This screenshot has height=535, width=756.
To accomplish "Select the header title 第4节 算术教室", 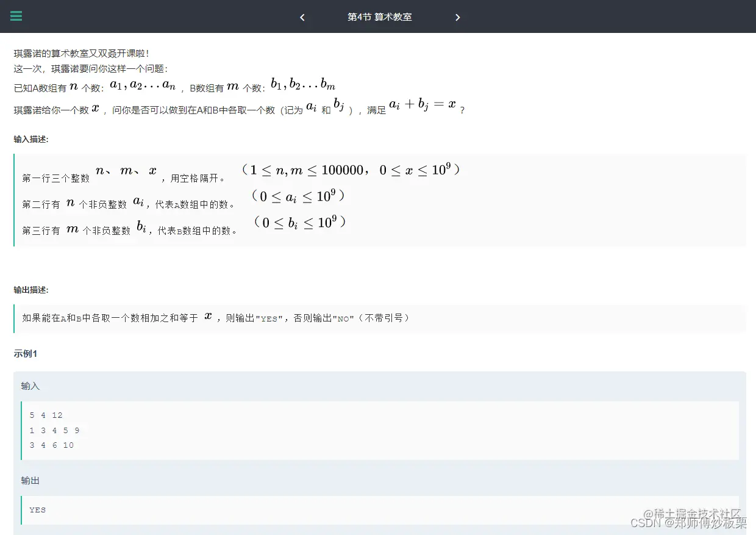I will pyautogui.click(x=379, y=17).
